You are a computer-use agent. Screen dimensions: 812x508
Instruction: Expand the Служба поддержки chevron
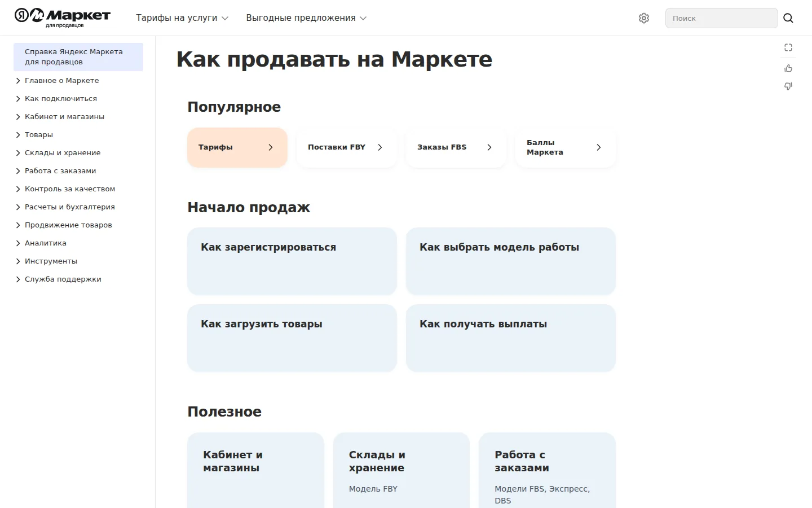18,279
